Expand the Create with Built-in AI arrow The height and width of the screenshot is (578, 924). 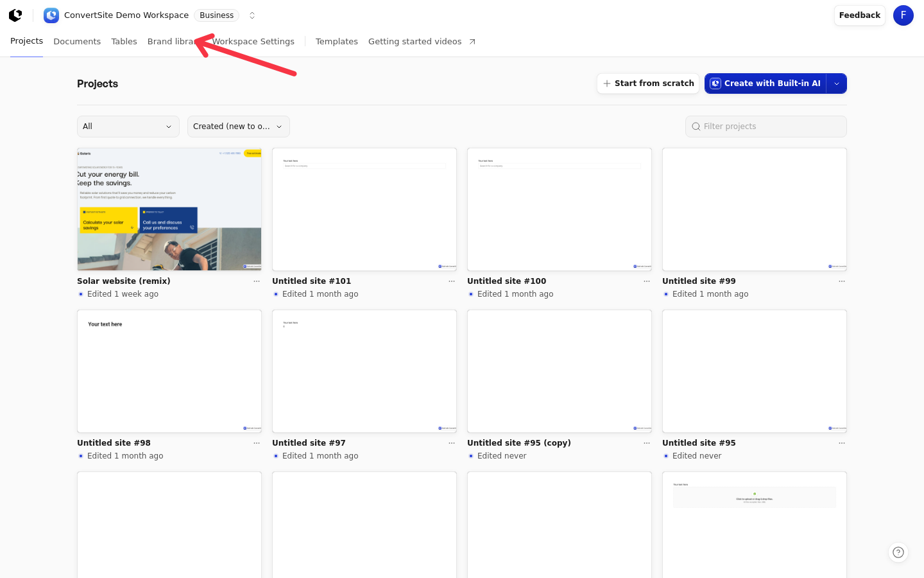pyautogui.click(x=837, y=83)
